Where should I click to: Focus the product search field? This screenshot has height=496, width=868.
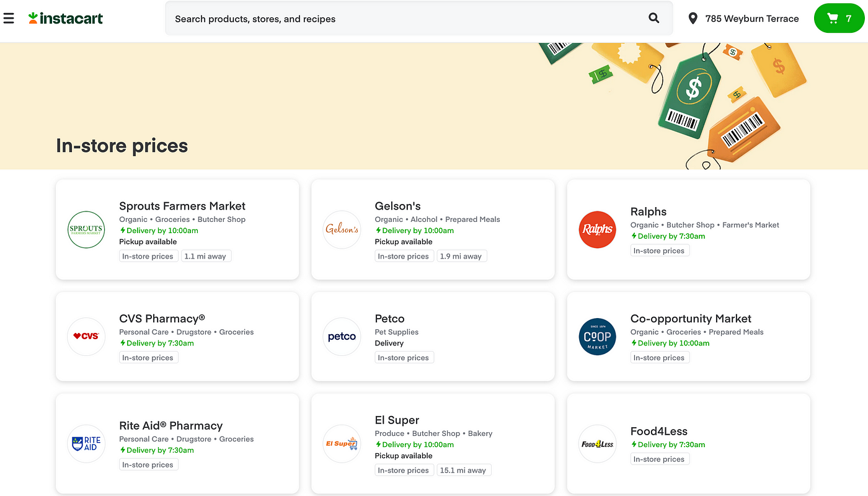click(418, 19)
